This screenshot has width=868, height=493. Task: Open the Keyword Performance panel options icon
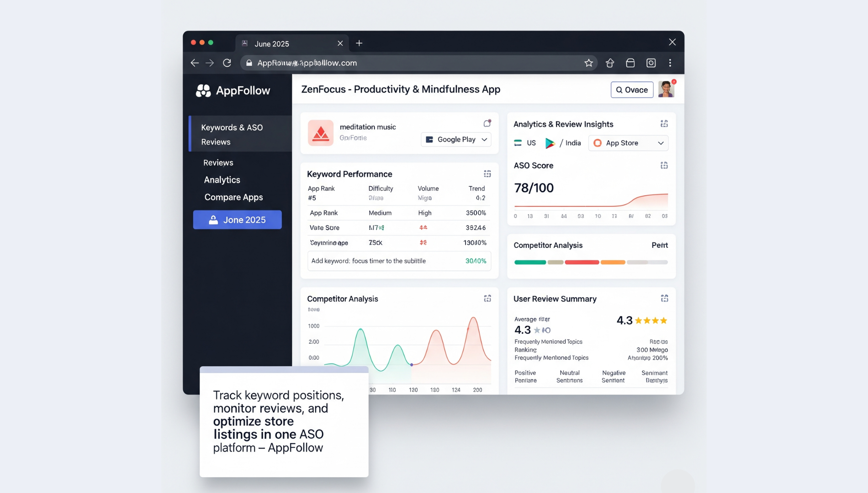(x=487, y=174)
